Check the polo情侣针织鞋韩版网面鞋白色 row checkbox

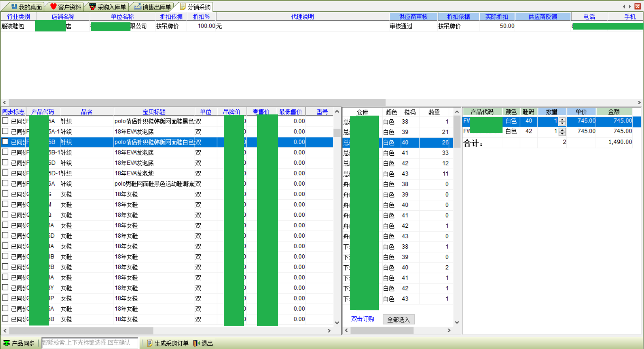pos(5,142)
